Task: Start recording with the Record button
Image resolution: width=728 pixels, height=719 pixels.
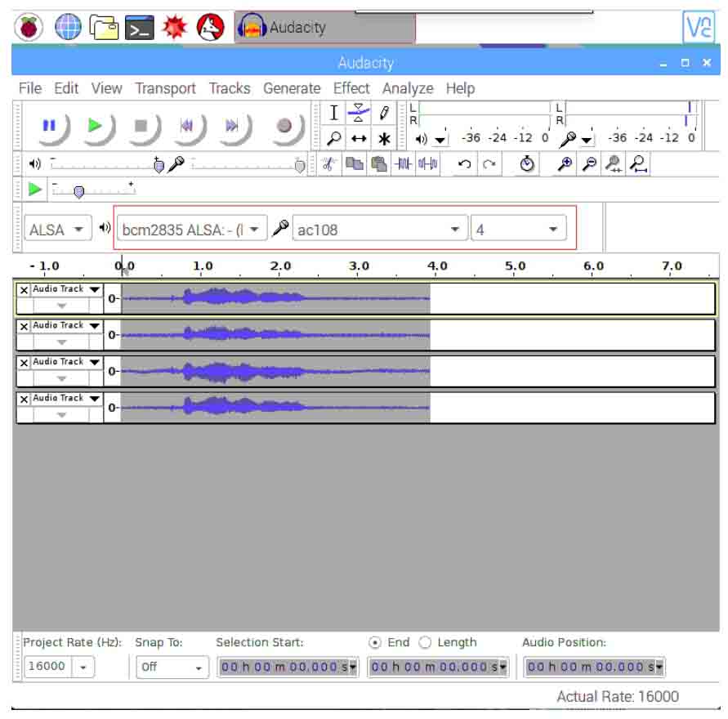Action: click(x=284, y=126)
